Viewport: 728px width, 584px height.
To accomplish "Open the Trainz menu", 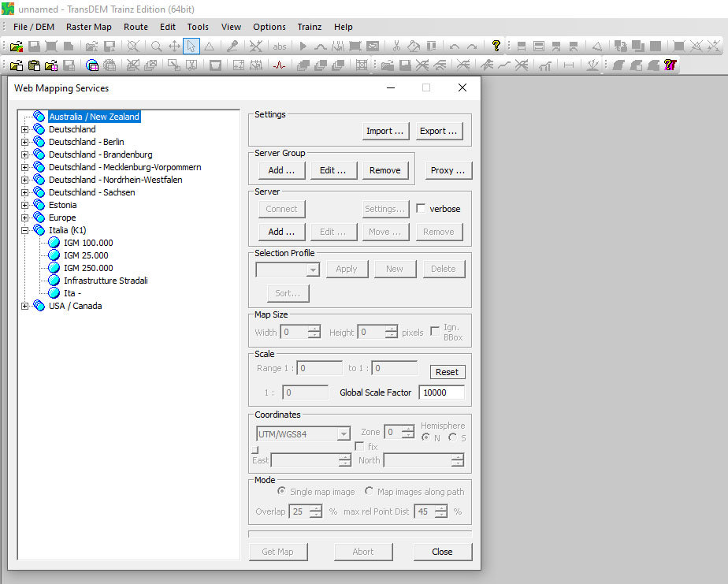I will [310, 27].
